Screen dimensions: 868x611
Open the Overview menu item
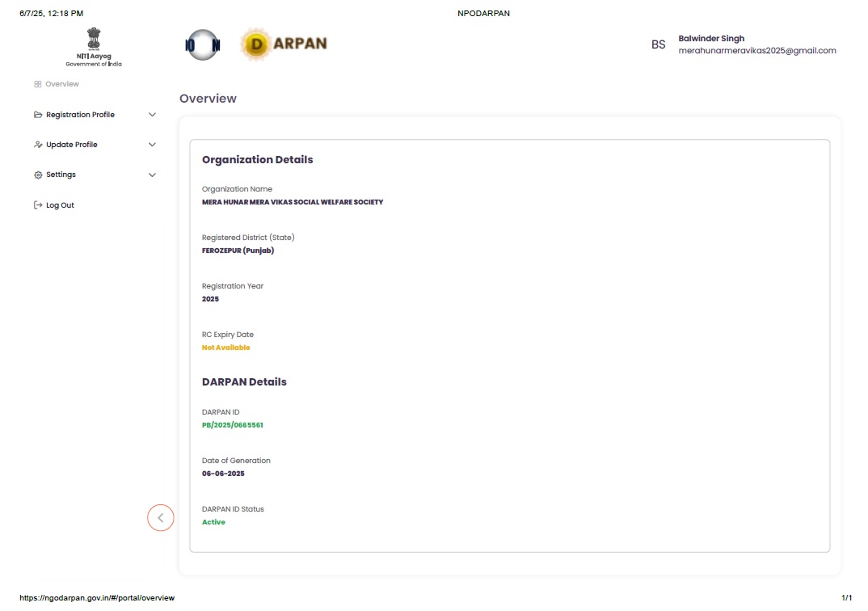coord(62,84)
